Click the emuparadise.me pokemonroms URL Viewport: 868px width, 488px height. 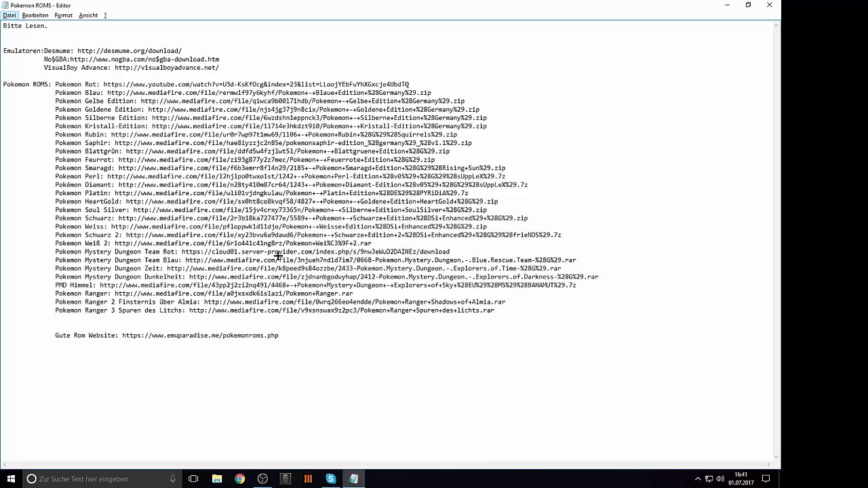coord(200,335)
